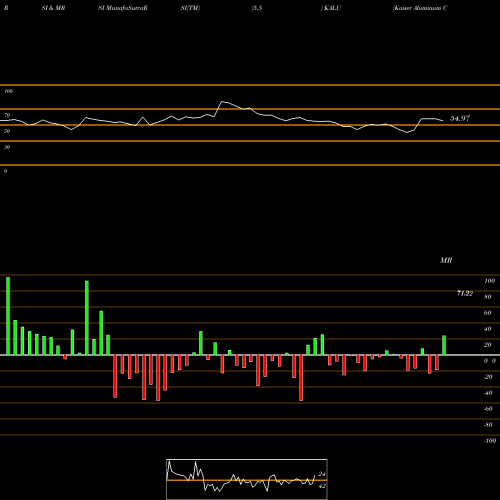Viewport: 500px width, 500px height.
Task: Click the -20 label on the MR axis
Action: pos(488,377)
